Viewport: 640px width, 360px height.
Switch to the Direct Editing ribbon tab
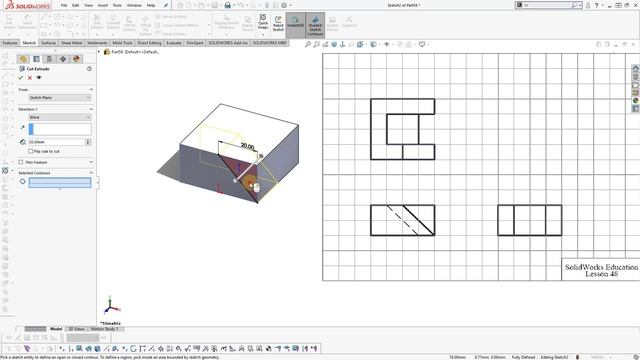point(149,43)
